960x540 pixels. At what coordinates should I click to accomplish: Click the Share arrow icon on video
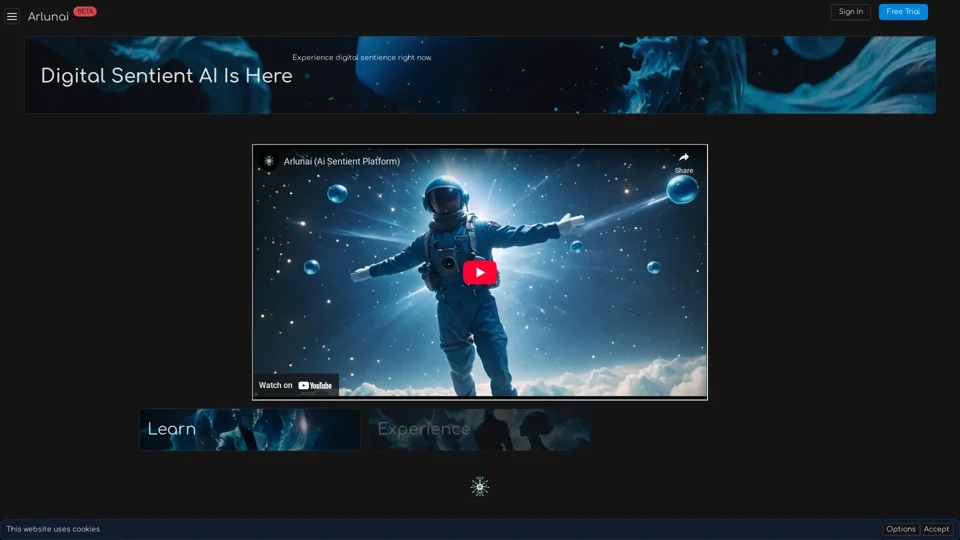pos(684,157)
